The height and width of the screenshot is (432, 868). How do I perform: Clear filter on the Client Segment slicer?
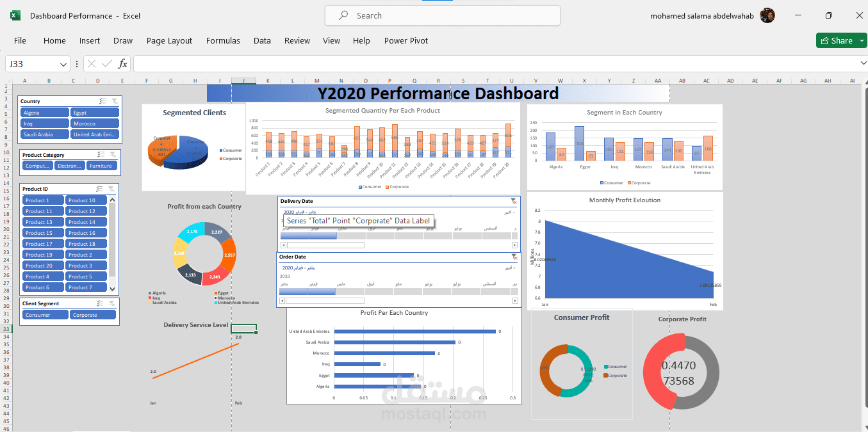(111, 303)
